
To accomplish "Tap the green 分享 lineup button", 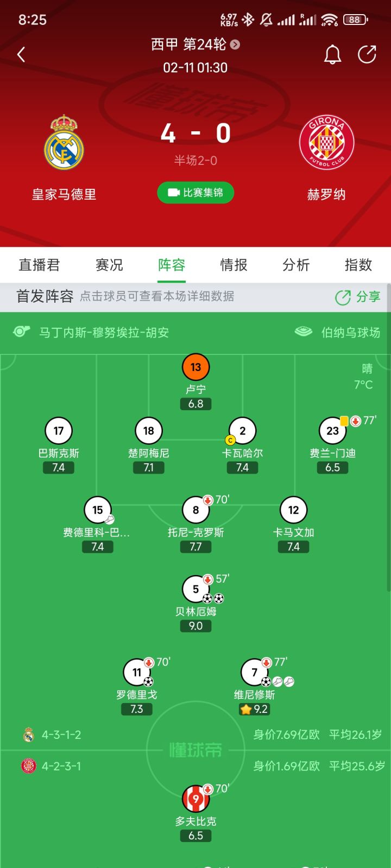I will [x=358, y=297].
